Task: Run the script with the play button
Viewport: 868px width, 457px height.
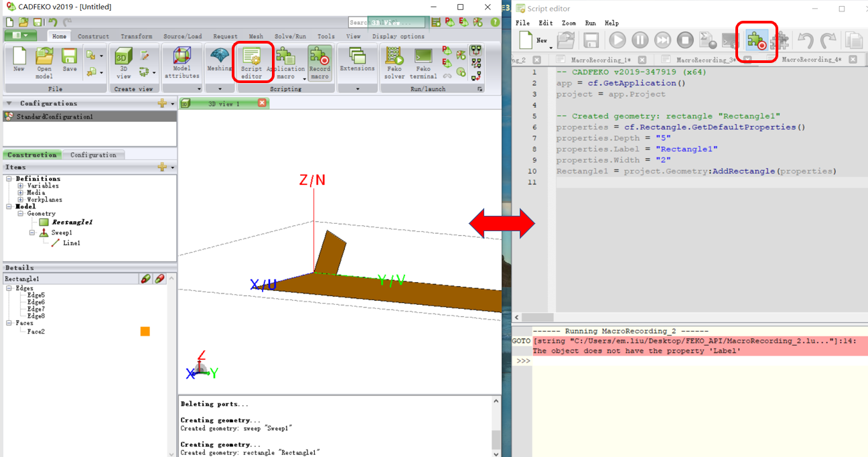Action: [x=617, y=40]
